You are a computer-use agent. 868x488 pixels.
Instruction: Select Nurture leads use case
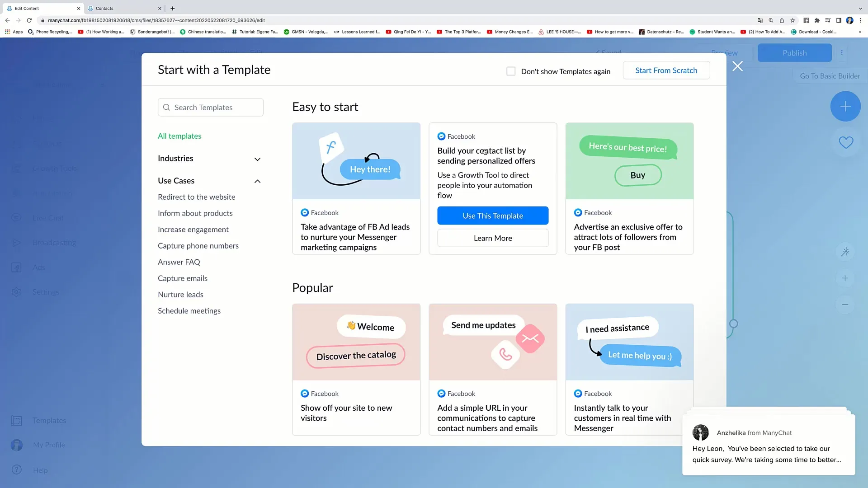[180, 295]
